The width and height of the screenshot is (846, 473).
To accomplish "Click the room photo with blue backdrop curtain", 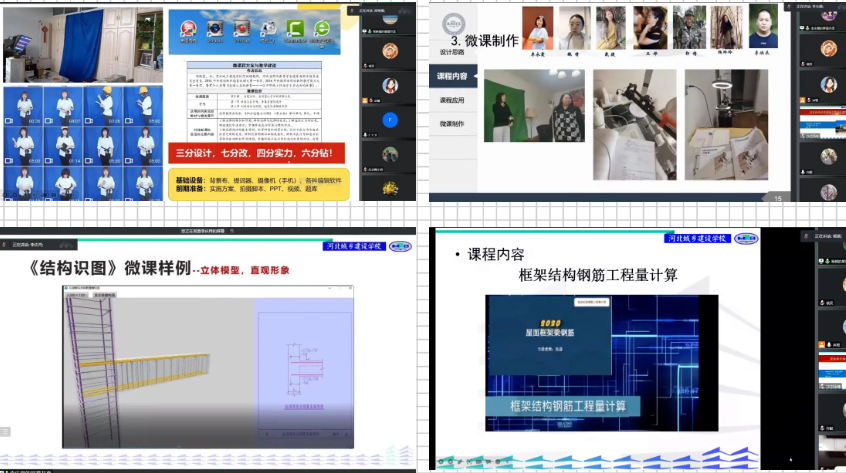I will pyautogui.click(x=81, y=45).
